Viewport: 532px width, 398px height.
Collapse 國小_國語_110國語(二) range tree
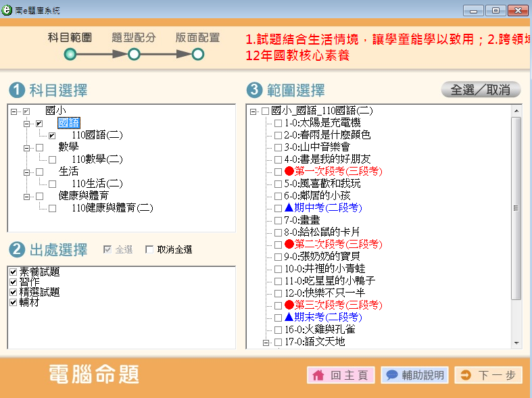[253, 111]
